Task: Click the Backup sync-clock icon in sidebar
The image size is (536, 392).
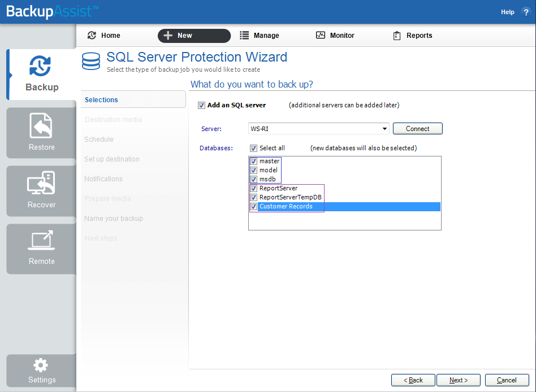Action: point(40,66)
